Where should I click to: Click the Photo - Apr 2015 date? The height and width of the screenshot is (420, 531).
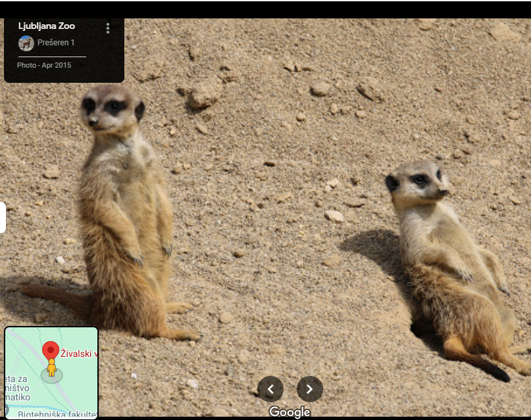pyautogui.click(x=44, y=65)
